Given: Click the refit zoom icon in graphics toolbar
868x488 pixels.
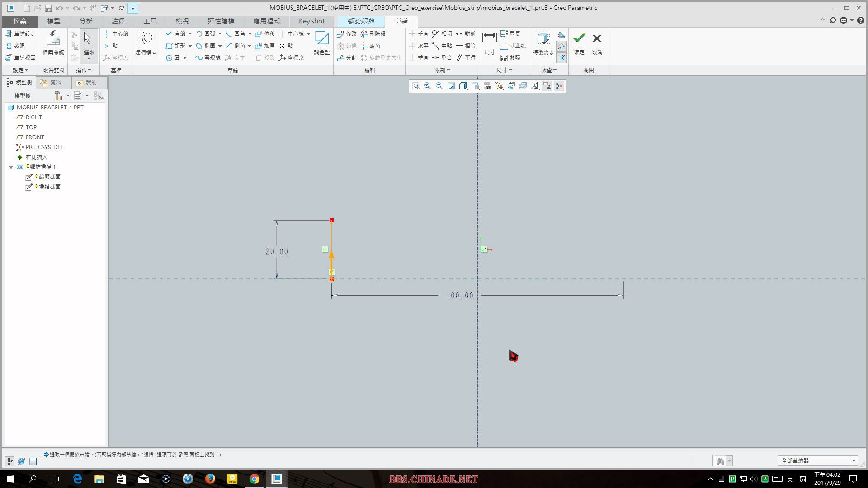Looking at the screenshot, I should pos(416,86).
